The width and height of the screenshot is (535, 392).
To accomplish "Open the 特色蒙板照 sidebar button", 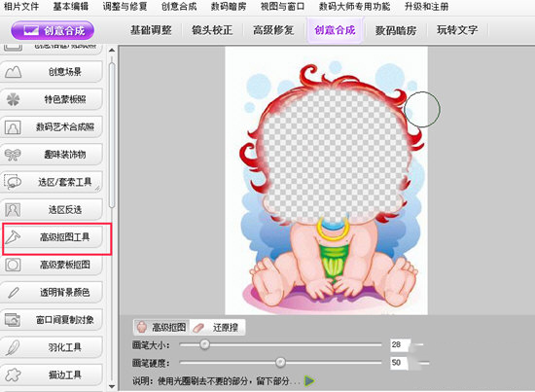I will coord(52,99).
